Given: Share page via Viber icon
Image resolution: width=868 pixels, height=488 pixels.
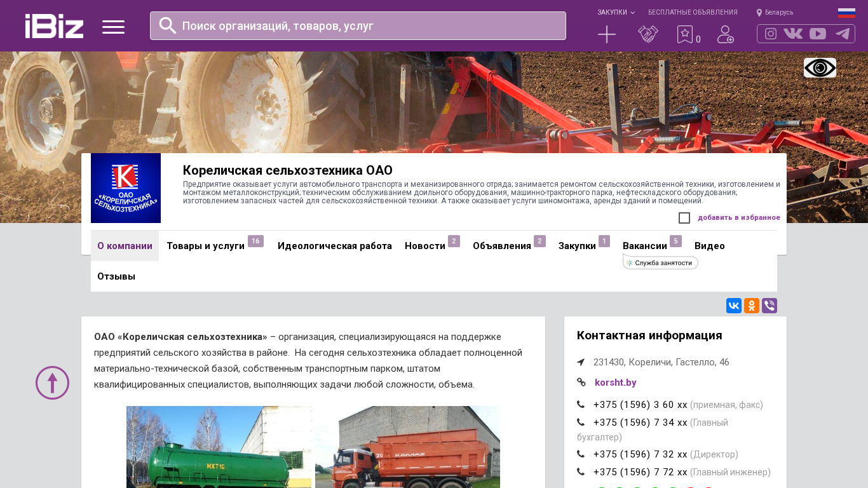Looking at the screenshot, I should pos(770,306).
